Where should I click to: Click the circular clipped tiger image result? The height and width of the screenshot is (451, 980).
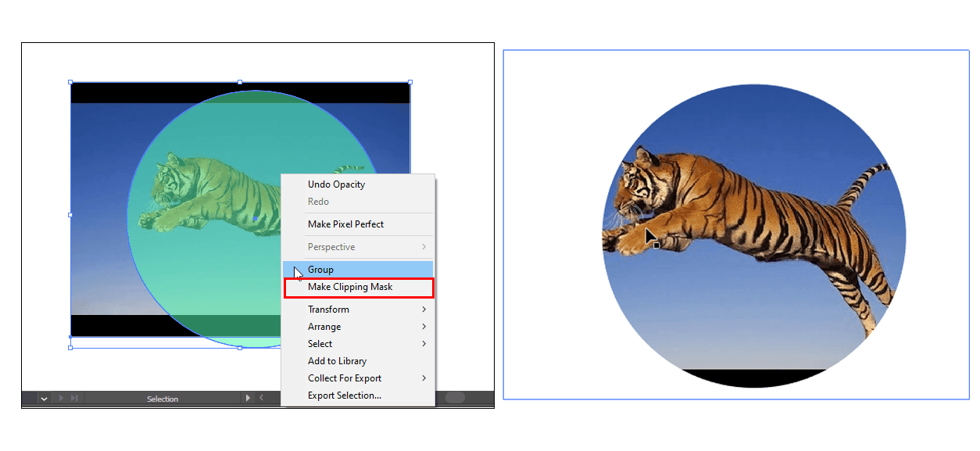click(x=753, y=236)
